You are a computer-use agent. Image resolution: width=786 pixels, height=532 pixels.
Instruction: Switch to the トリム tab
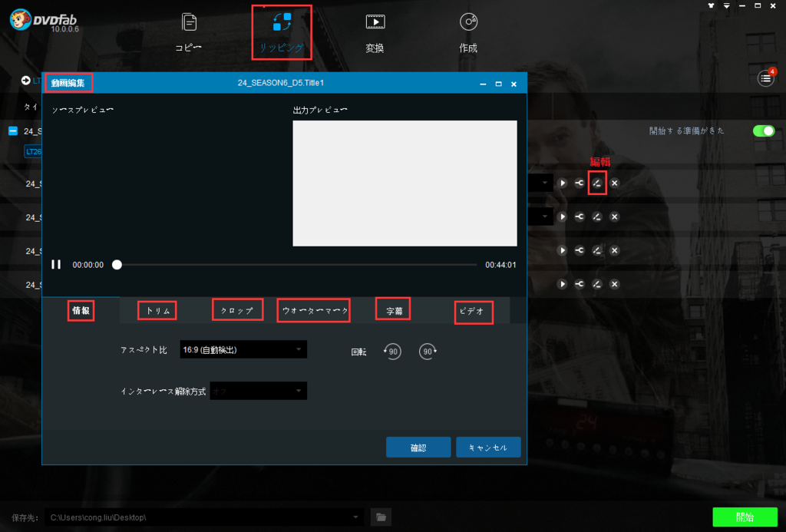pyautogui.click(x=158, y=311)
